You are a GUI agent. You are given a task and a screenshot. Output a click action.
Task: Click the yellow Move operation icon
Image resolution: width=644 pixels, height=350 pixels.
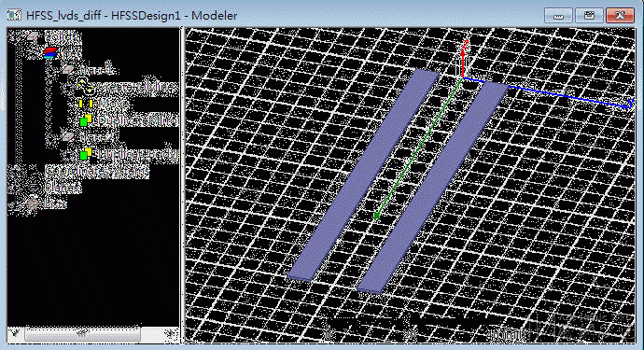click(x=86, y=104)
